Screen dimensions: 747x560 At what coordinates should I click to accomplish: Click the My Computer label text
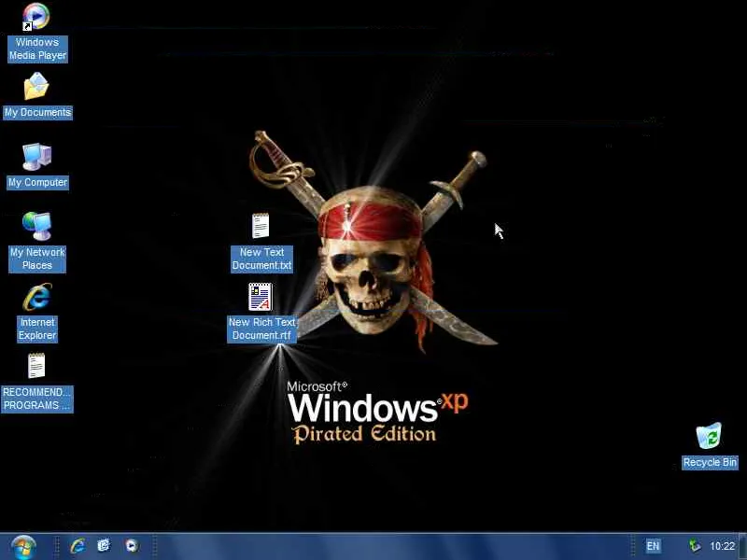(37, 182)
